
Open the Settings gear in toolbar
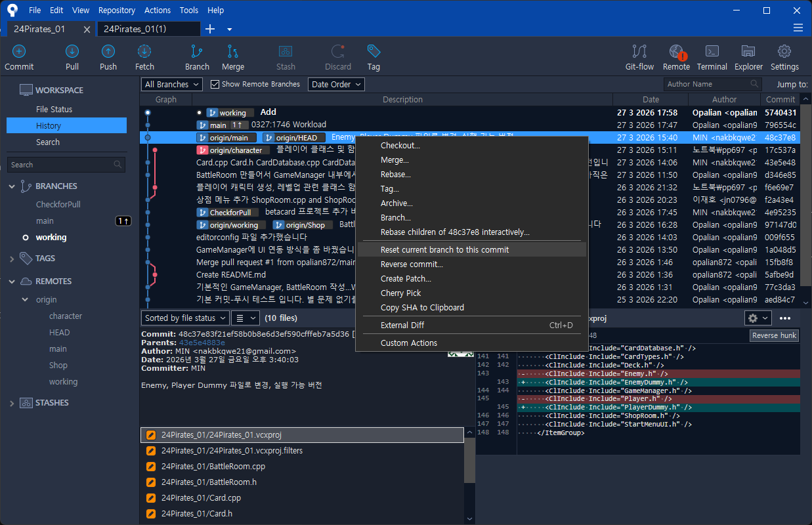784,52
